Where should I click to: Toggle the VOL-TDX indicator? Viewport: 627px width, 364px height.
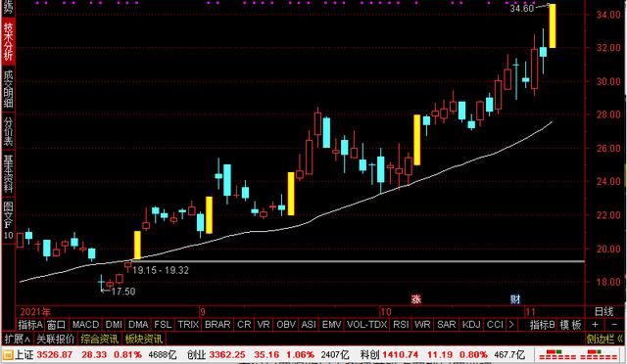pyautogui.click(x=367, y=325)
